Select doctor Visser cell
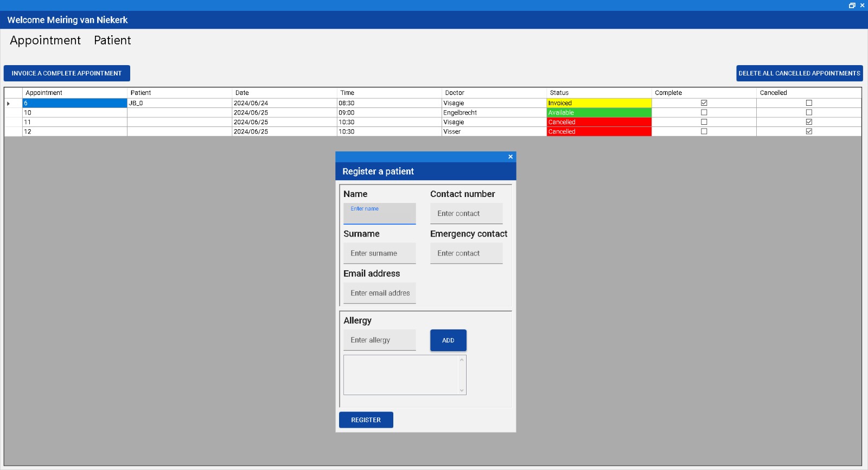 click(x=494, y=131)
